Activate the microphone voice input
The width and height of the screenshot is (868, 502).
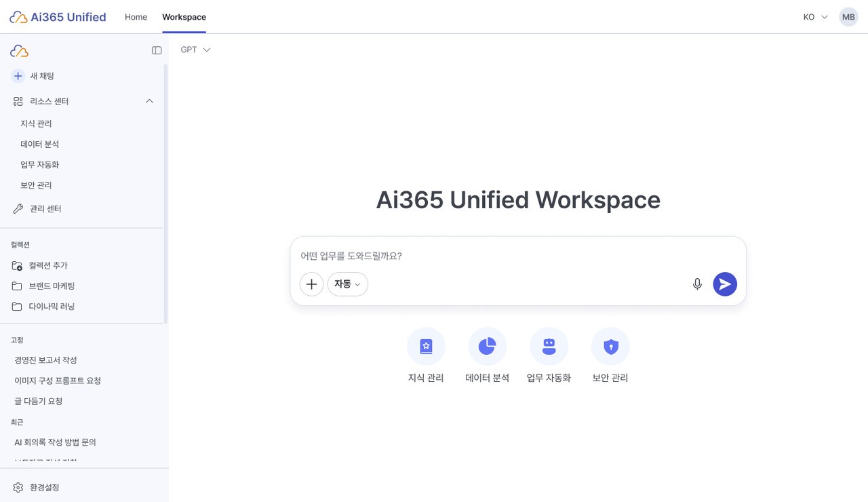pos(697,284)
